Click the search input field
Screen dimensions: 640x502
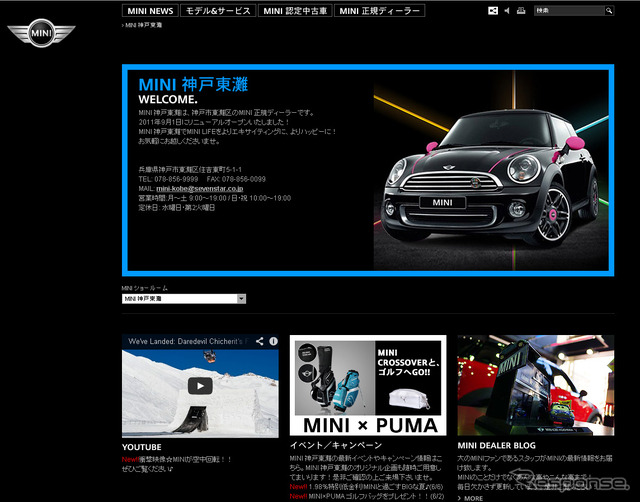coord(569,11)
